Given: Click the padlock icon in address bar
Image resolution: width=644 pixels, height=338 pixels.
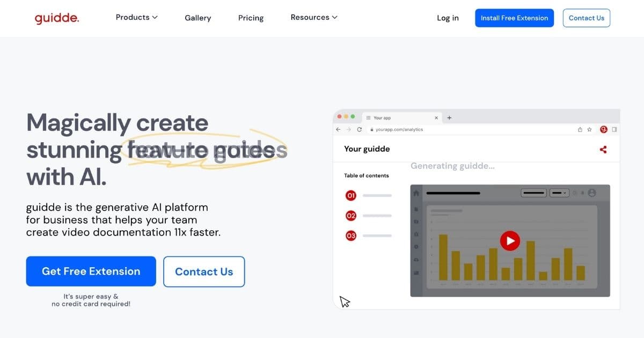Looking at the screenshot, I should coord(371,129).
